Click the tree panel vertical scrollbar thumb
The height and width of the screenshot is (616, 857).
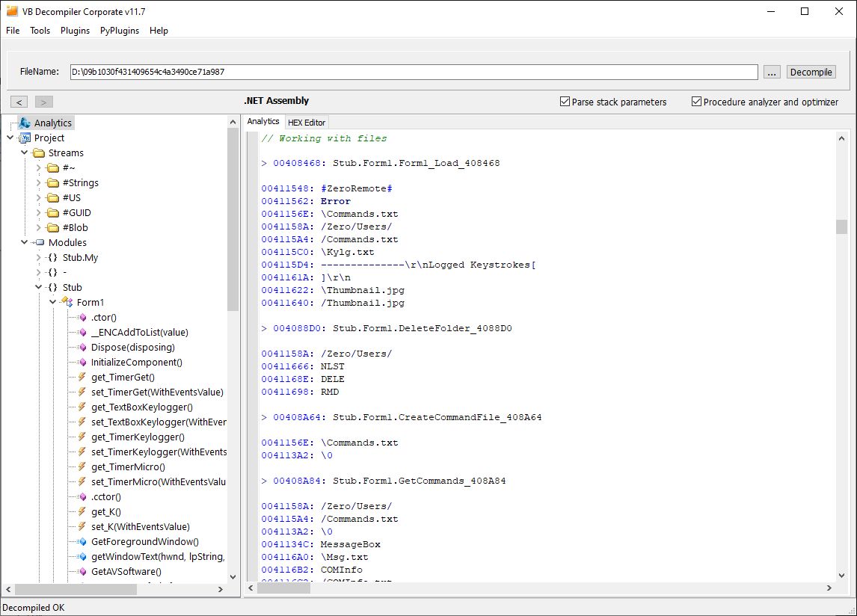[x=233, y=220]
